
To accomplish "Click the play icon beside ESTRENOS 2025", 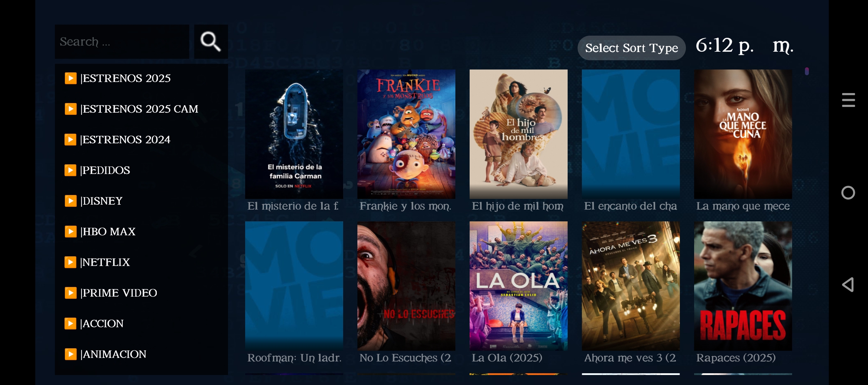I will tap(71, 78).
